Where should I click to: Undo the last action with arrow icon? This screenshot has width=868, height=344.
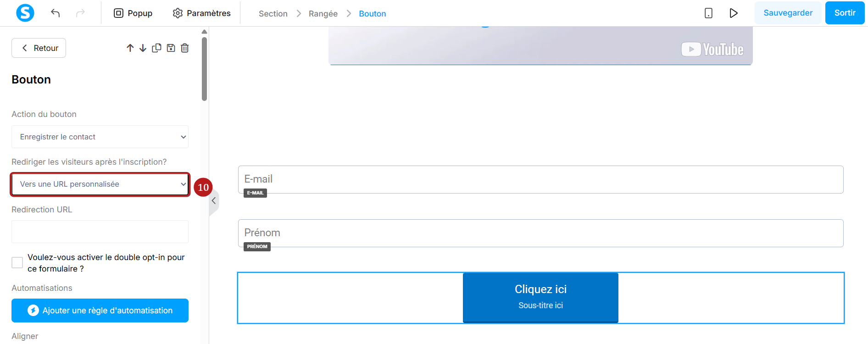56,13
